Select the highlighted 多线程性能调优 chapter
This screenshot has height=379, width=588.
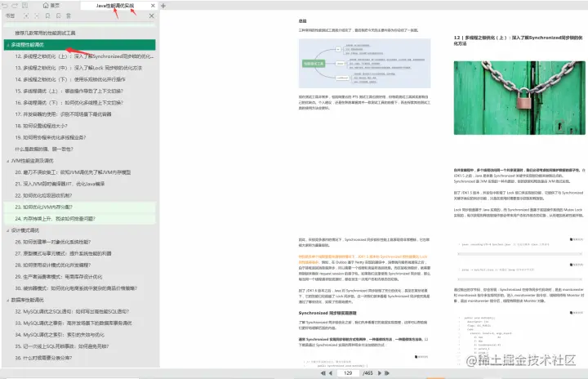(79, 45)
